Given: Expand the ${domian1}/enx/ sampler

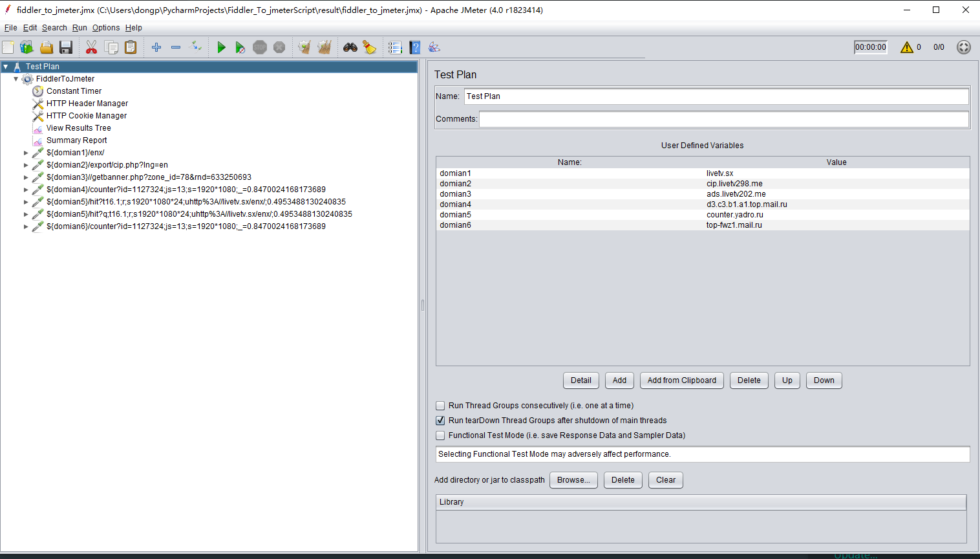Looking at the screenshot, I should pyautogui.click(x=26, y=153).
